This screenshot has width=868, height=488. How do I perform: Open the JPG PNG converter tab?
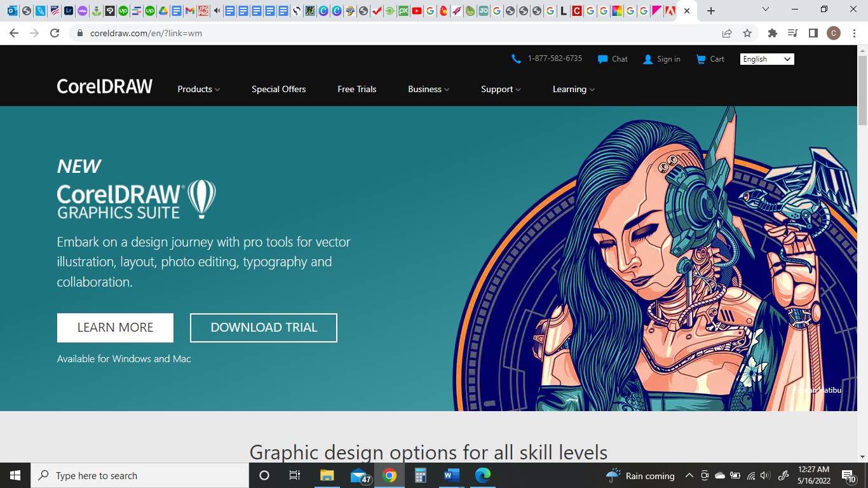pyautogui.click(x=203, y=11)
